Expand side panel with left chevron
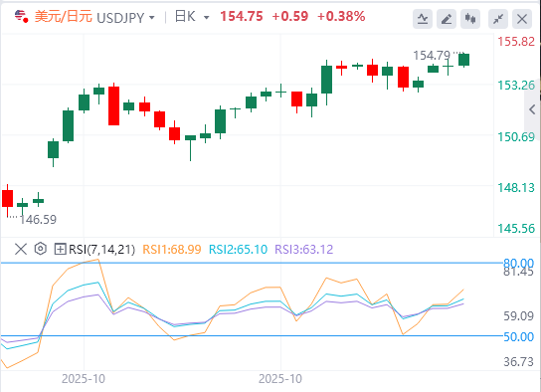Screen dimensions: 541x392 click(x=532, y=109)
